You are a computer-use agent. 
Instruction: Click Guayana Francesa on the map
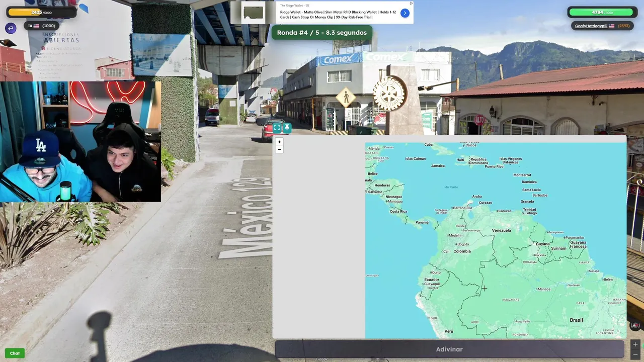578,244
